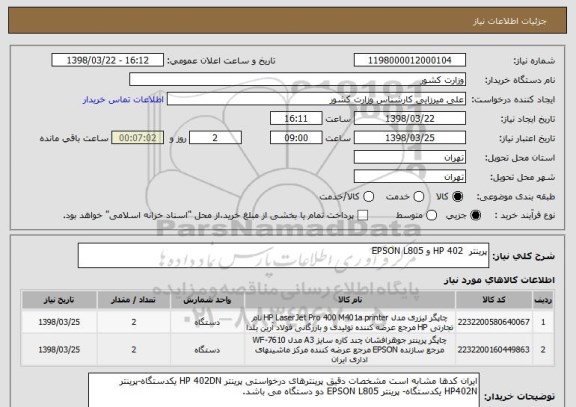This screenshot has width=576, height=407.
Task: Click the تعداد / مقدار column header
Action: coord(134,300)
